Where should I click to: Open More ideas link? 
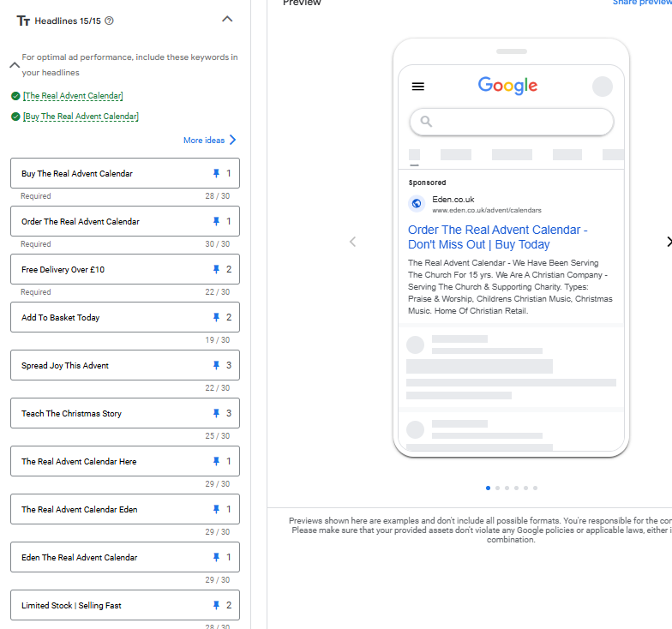[x=209, y=141]
